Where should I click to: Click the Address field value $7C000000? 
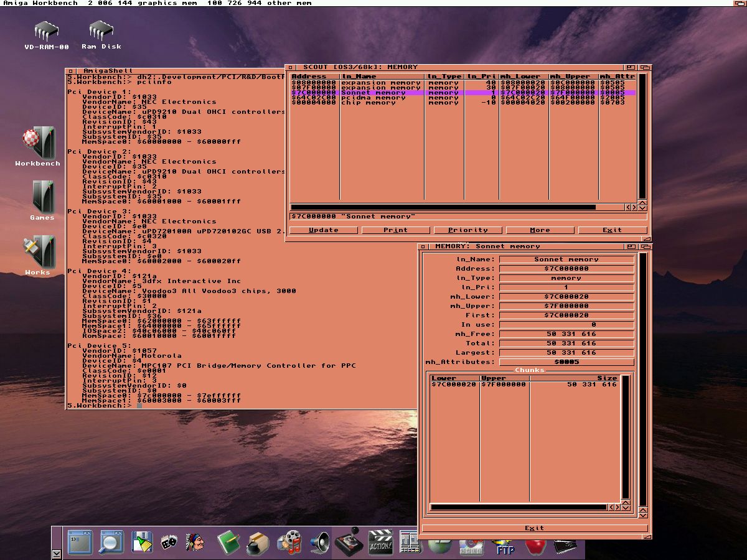click(566, 269)
